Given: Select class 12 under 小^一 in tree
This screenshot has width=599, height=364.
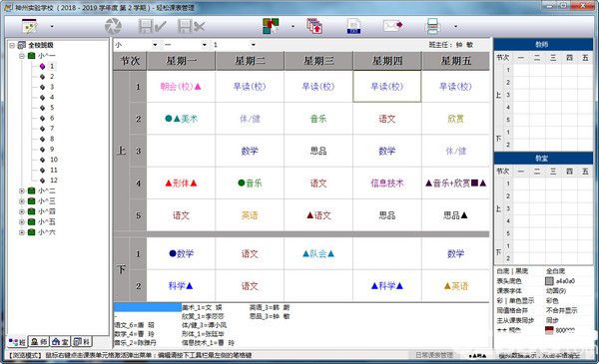Looking at the screenshot, I should coord(54,181).
